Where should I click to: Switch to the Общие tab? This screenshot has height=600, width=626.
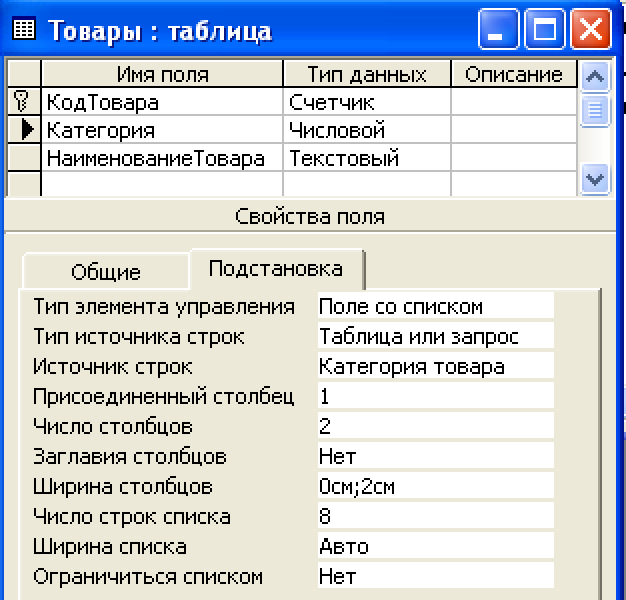coord(106,271)
